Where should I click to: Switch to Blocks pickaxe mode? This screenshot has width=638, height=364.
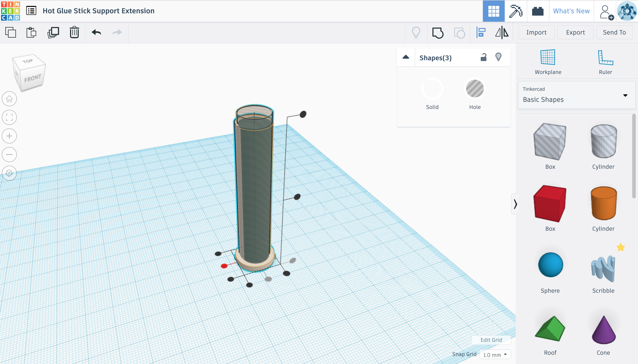coord(516,11)
